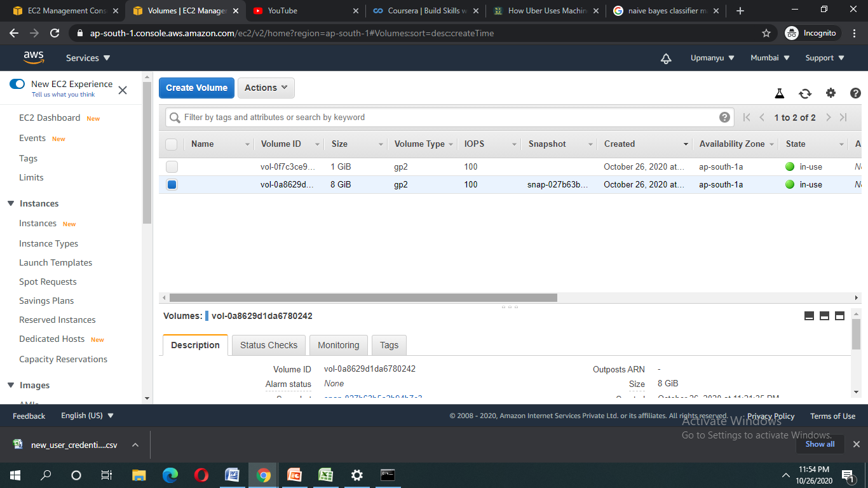Go to the first page of results

(x=747, y=117)
